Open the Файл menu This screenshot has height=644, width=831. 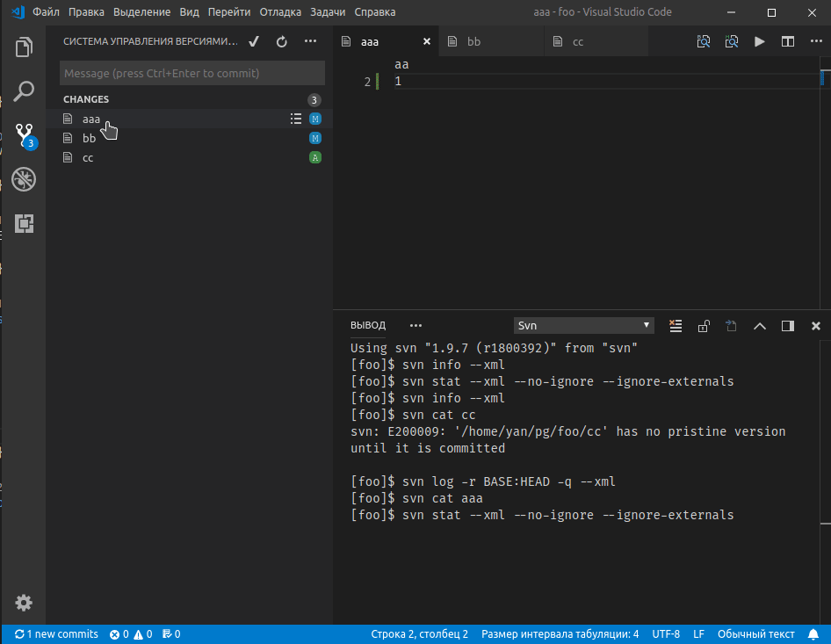[46, 11]
